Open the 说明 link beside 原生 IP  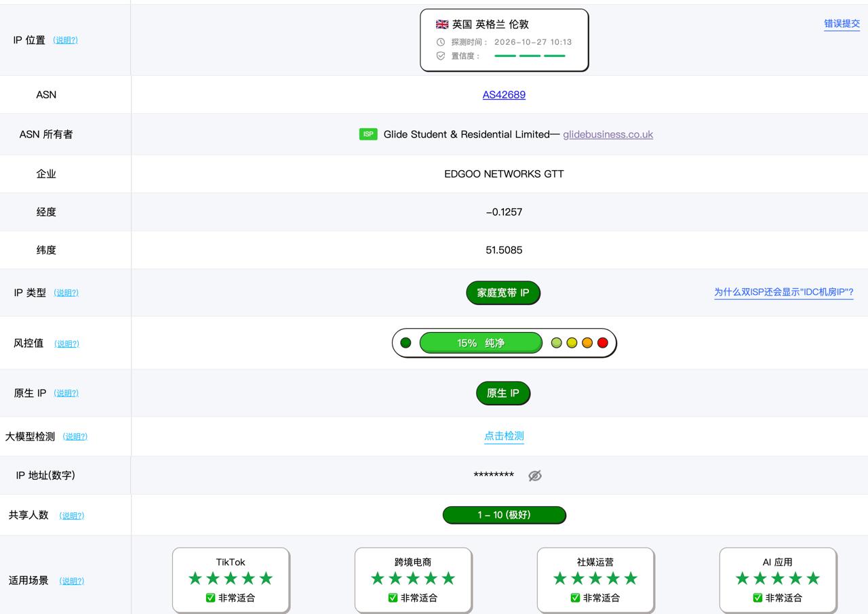point(66,393)
